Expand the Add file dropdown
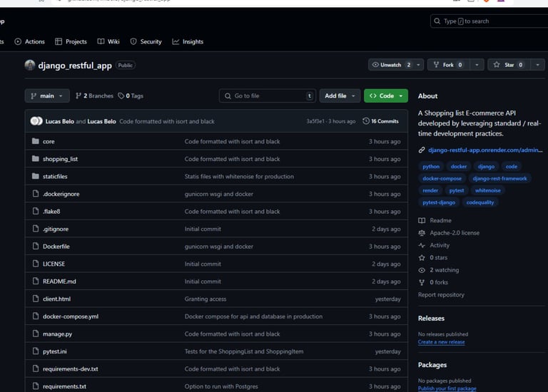Image resolution: width=548 pixels, height=392 pixels. coord(340,96)
